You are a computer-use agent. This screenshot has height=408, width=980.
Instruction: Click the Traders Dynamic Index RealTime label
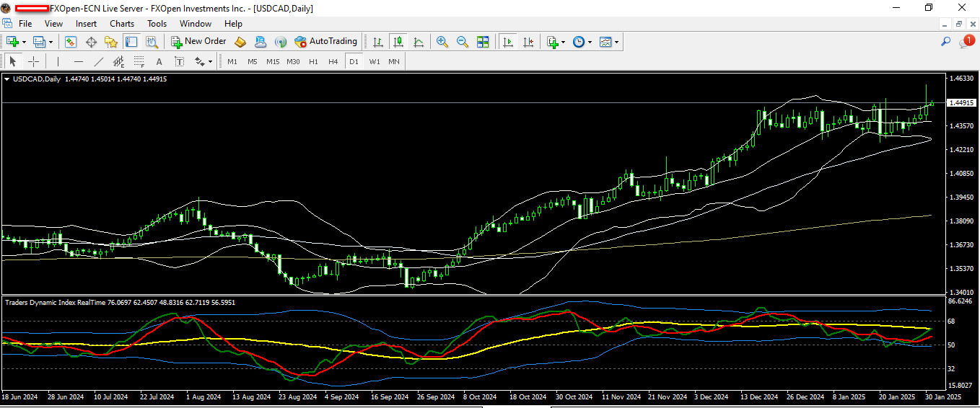coord(55,302)
